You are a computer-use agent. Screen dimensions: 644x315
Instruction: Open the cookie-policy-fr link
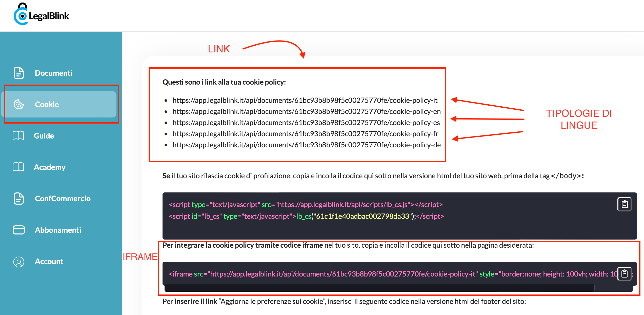305,134
